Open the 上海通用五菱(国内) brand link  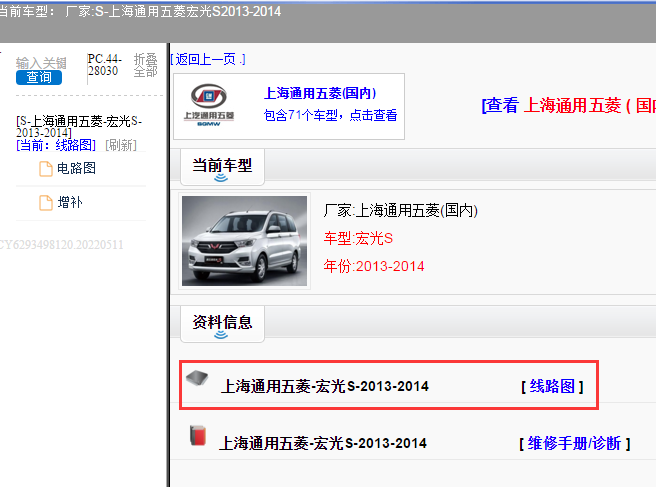[x=320, y=93]
